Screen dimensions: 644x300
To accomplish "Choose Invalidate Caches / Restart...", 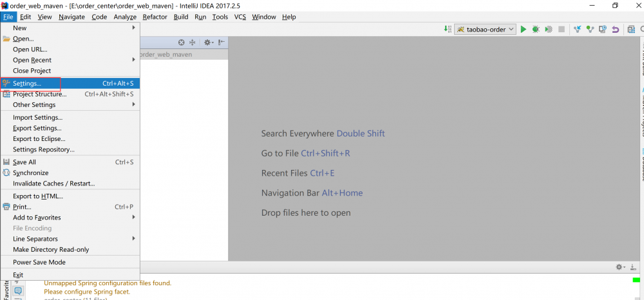I will (70, 183).
